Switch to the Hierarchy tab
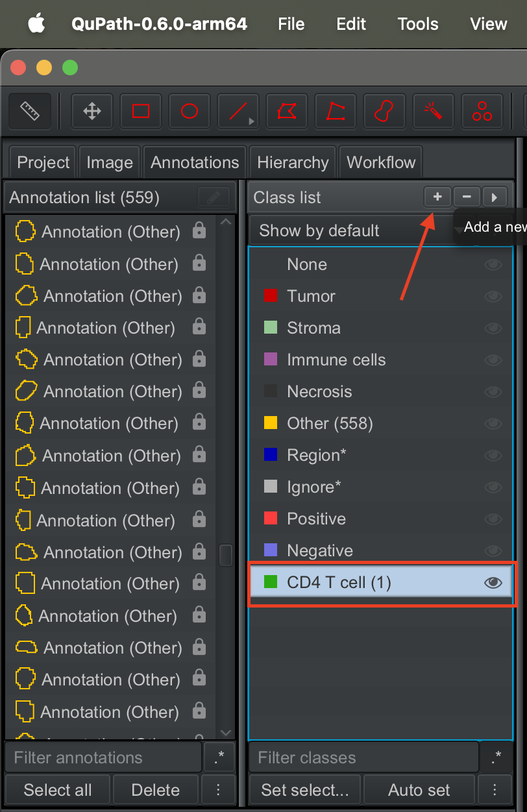 293,162
